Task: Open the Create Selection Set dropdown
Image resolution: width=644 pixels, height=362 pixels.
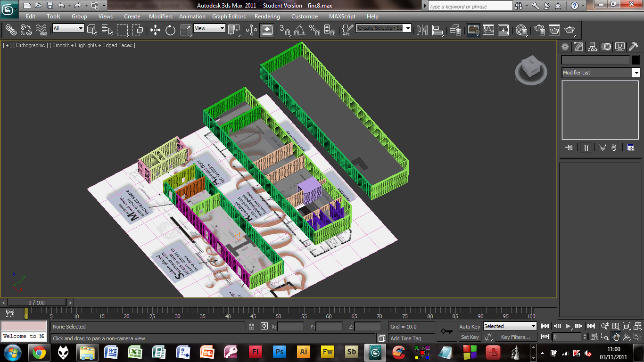Action: click(408, 28)
